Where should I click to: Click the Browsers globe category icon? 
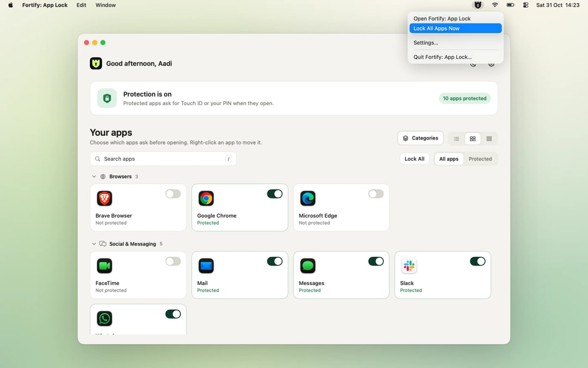click(x=103, y=177)
